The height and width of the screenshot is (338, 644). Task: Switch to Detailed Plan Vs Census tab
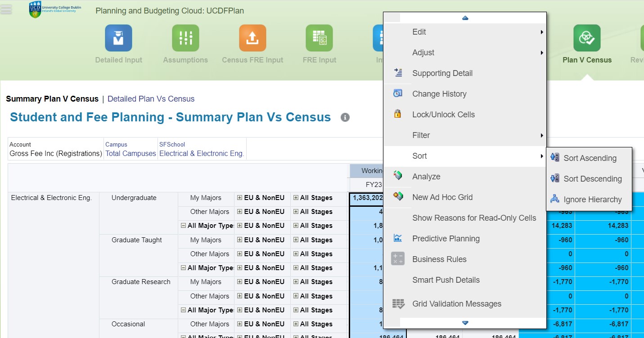(x=151, y=99)
